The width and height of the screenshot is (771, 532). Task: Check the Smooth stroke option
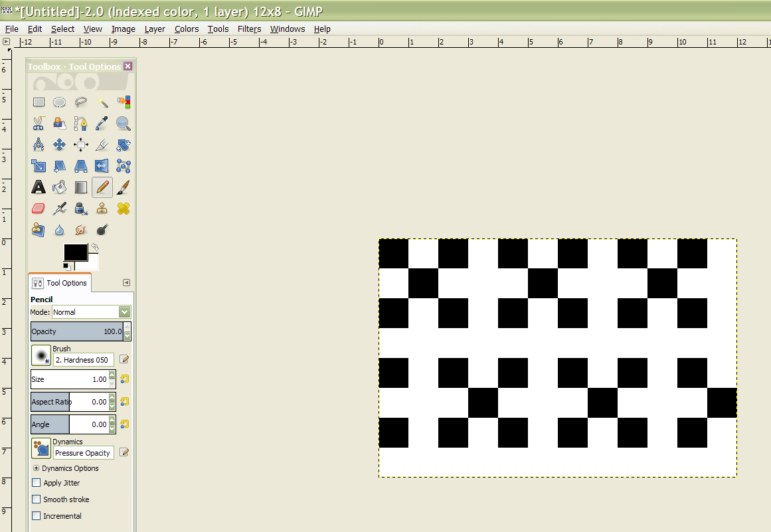coord(35,499)
